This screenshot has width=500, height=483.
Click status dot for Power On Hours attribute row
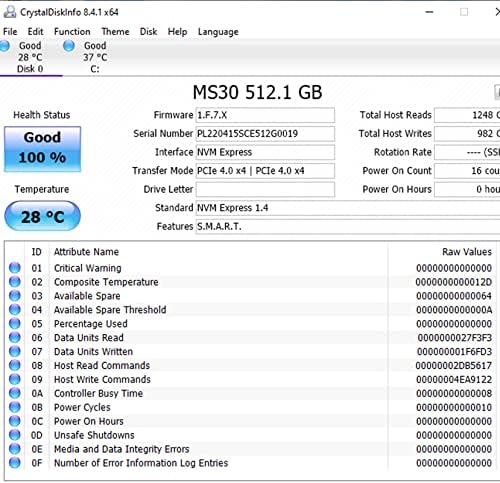tap(15, 421)
